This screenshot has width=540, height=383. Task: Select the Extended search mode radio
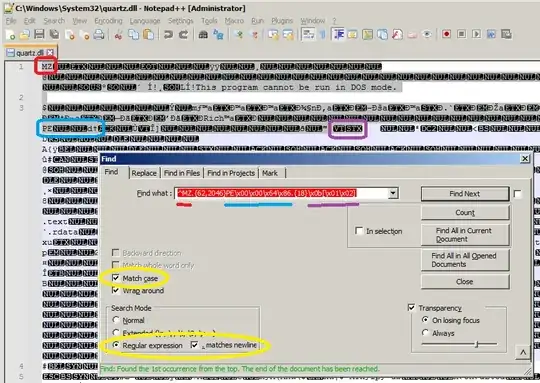tap(116, 333)
